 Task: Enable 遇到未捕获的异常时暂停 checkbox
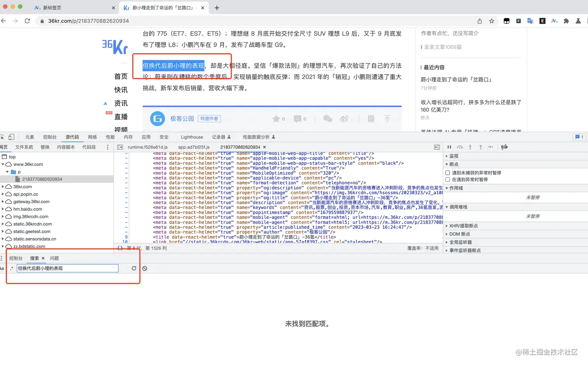click(x=448, y=173)
